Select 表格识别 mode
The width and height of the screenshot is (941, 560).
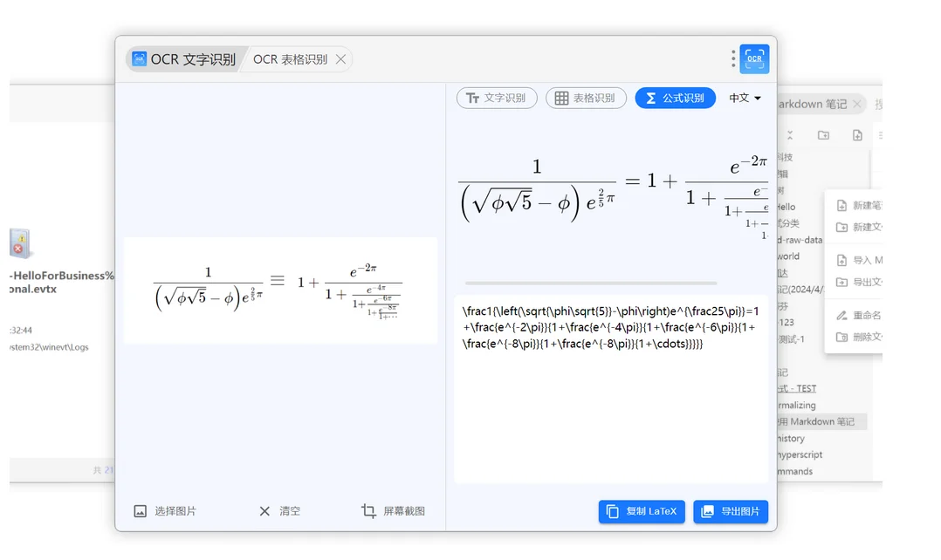tap(586, 98)
